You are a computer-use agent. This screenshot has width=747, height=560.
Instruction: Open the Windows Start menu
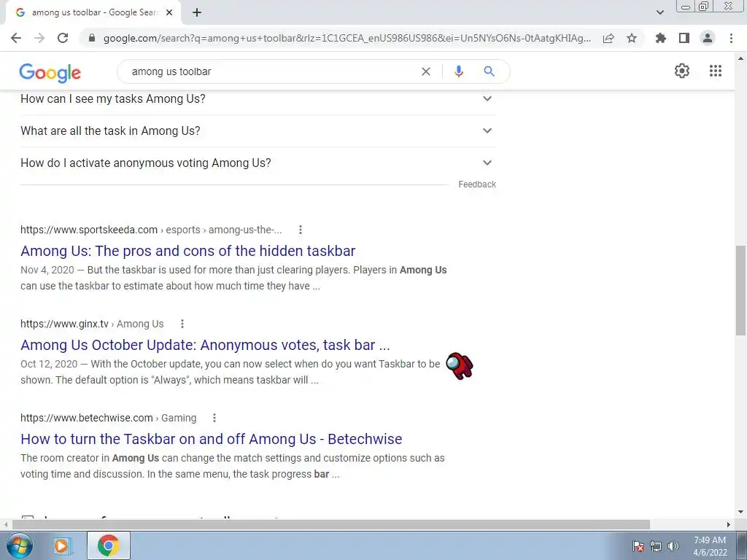click(x=18, y=545)
